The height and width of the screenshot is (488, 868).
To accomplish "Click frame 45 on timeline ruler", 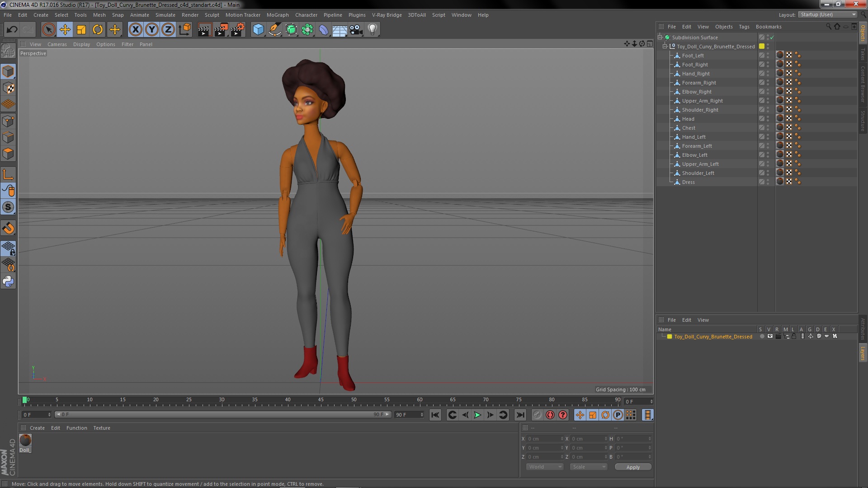I will [321, 400].
